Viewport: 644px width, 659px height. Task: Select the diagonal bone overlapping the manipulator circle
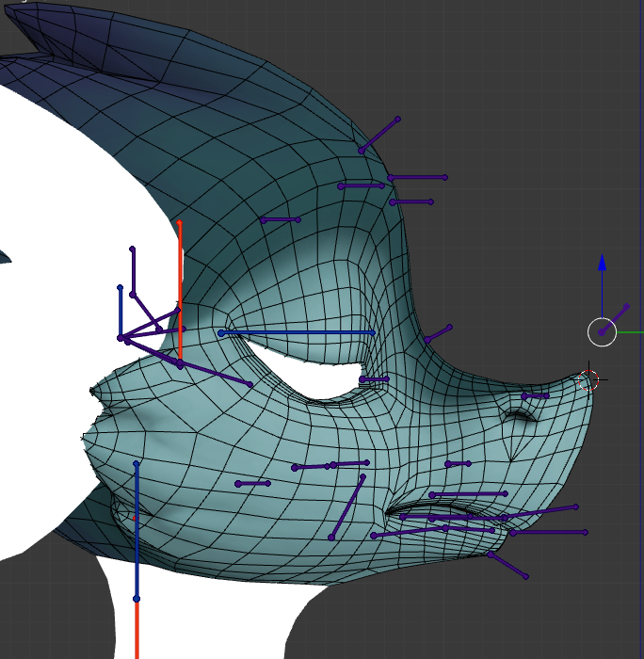614,320
